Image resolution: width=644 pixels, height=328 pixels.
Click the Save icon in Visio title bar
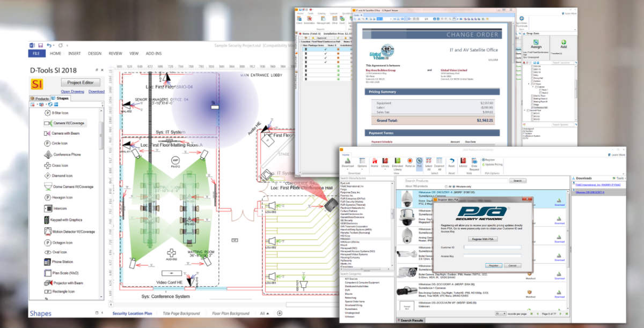[40, 46]
